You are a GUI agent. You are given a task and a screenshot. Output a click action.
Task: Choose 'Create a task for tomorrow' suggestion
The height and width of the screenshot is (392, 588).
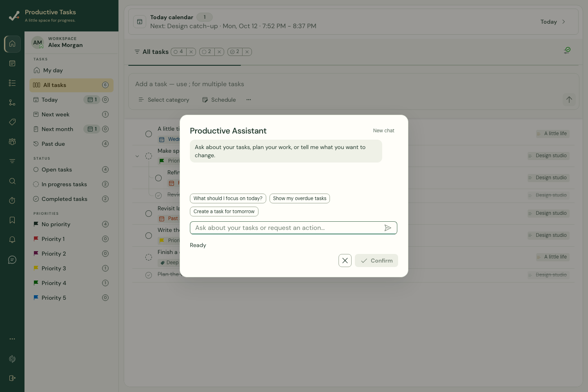[x=224, y=212]
